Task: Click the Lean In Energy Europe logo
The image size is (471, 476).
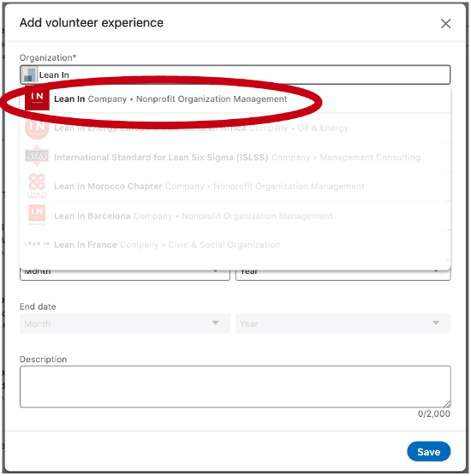Action: [x=37, y=128]
